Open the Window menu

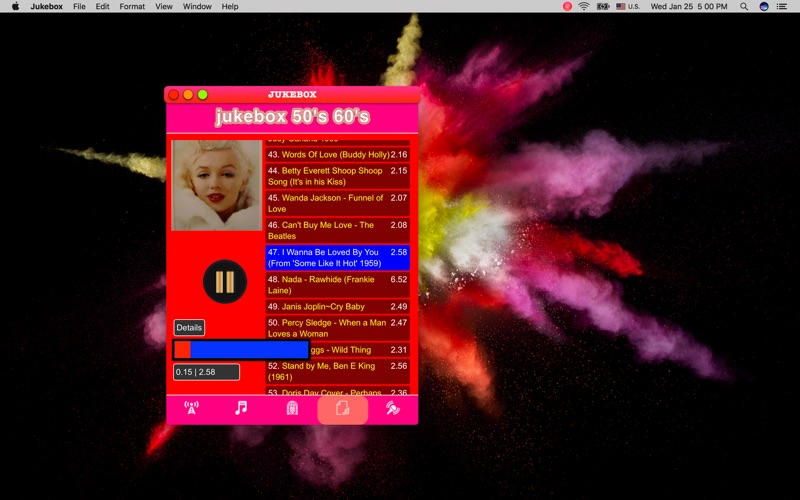tap(197, 7)
